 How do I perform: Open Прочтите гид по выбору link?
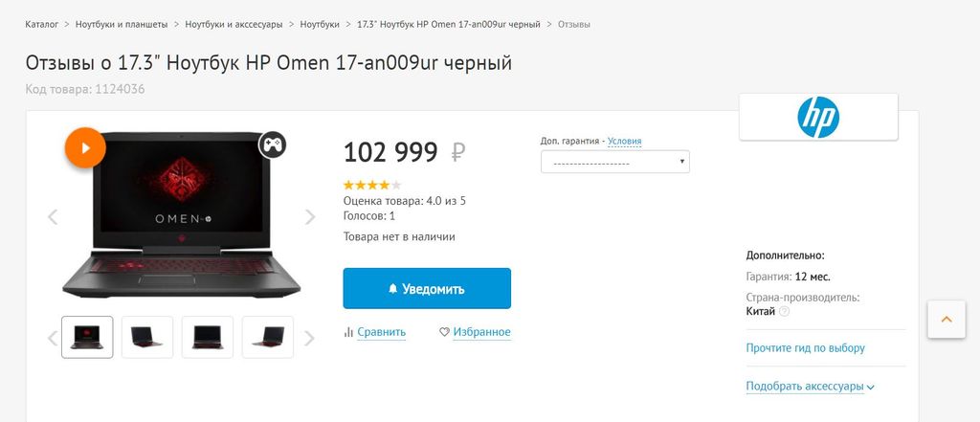(x=805, y=348)
